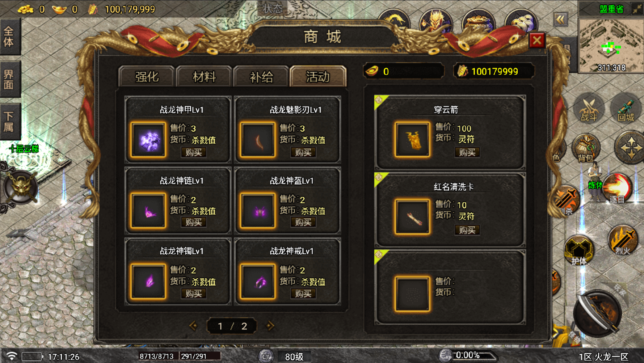Click the 战龙神甲Lv1 armor item icon

click(x=148, y=140)
